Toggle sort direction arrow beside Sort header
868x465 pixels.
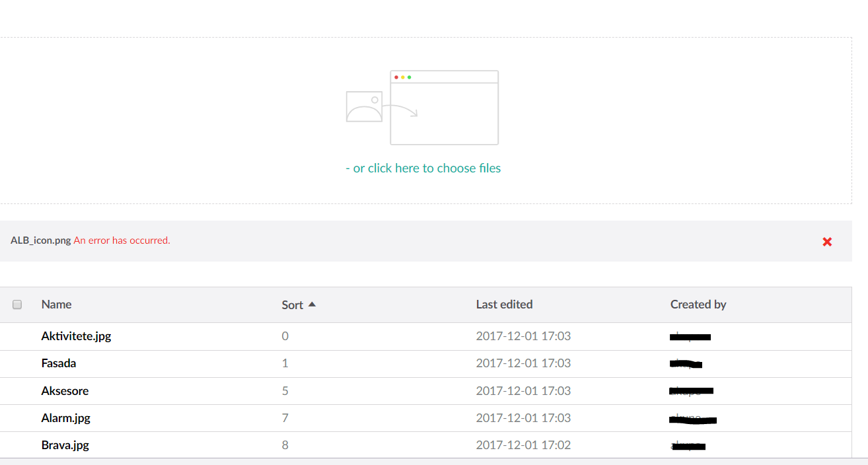[312, 304]
